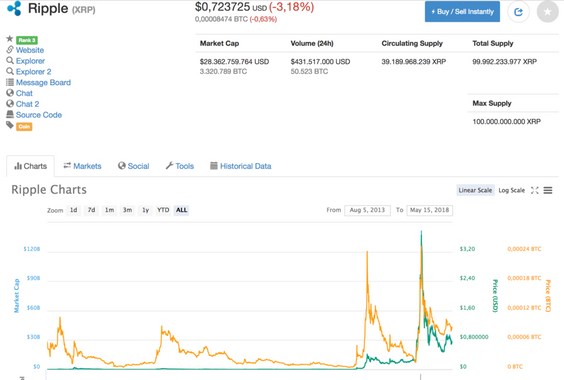Click the magnifier icon beside Explorer
Screen dimensions: 564x380
[10, 60]
